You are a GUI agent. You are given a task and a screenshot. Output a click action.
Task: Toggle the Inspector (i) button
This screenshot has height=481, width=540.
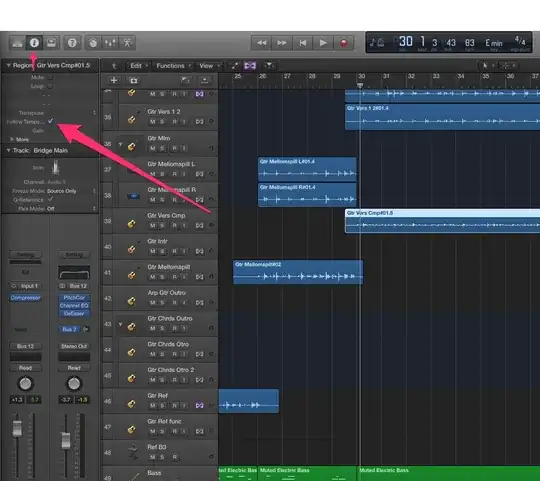(34, 43)
